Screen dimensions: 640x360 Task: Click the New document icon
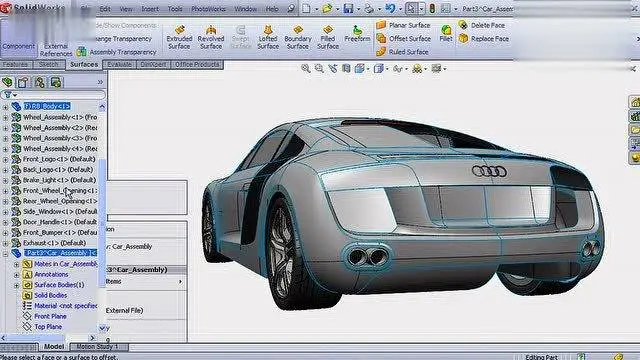click(306, 8)
